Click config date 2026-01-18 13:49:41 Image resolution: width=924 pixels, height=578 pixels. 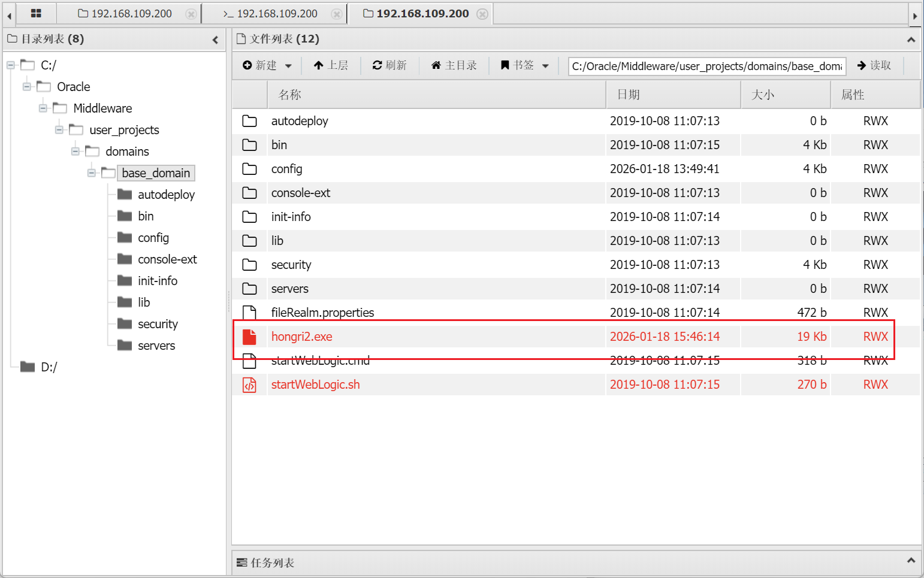click(x=665, y=169)
